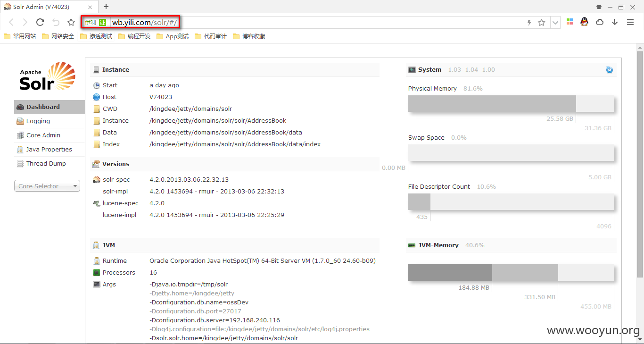
Task: Go forward with the browser forward arrow
Action: click(x=25, y=22)
